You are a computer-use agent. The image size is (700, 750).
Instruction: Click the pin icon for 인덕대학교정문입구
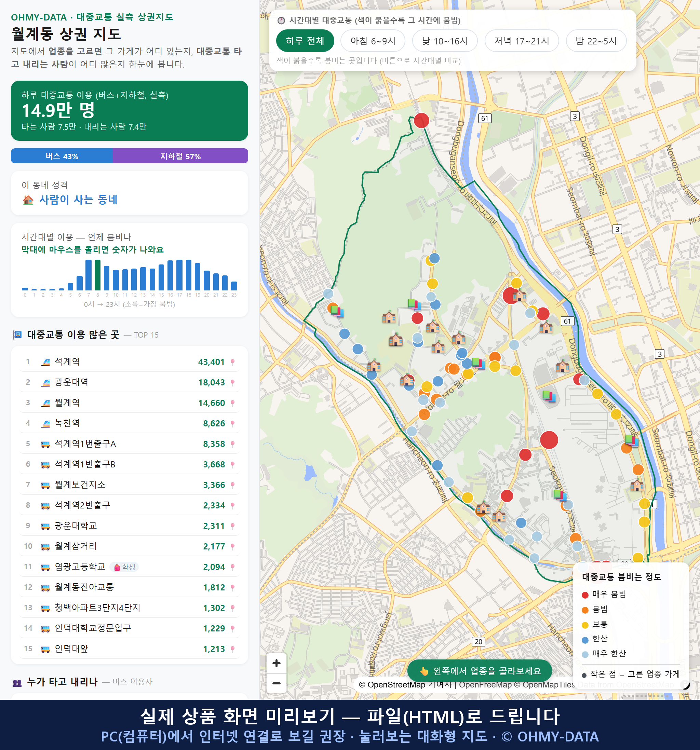click(x=232, y=628)
